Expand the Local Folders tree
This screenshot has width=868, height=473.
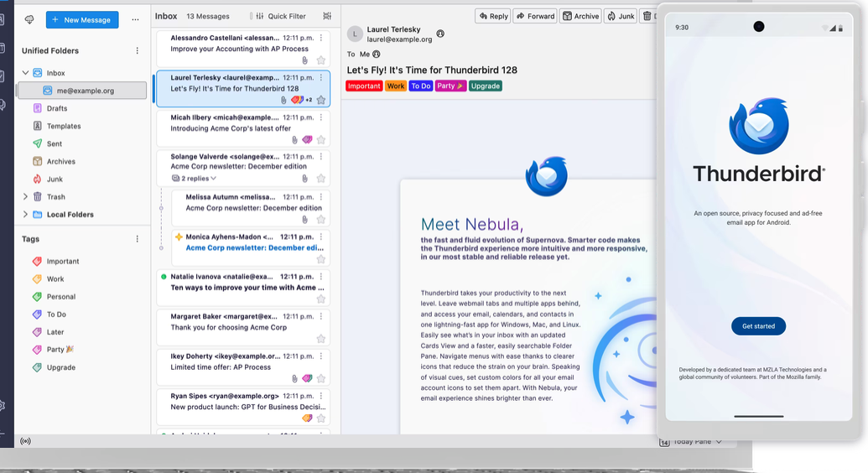click(x=25, y=215)
